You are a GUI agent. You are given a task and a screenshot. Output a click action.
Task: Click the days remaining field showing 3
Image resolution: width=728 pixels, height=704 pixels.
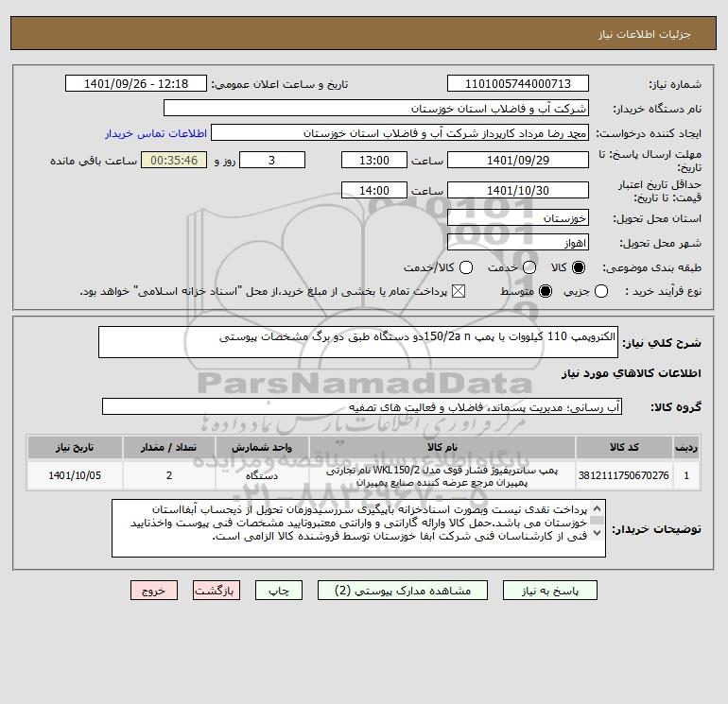(272, 160)
